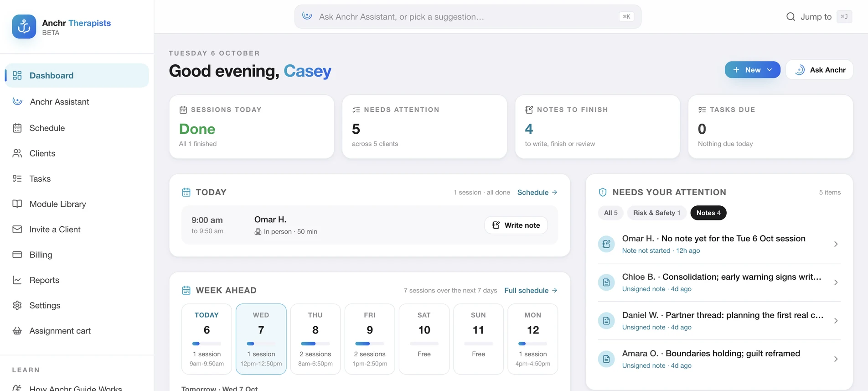
Task: Click the Module Library book icon
Action: 17,204
